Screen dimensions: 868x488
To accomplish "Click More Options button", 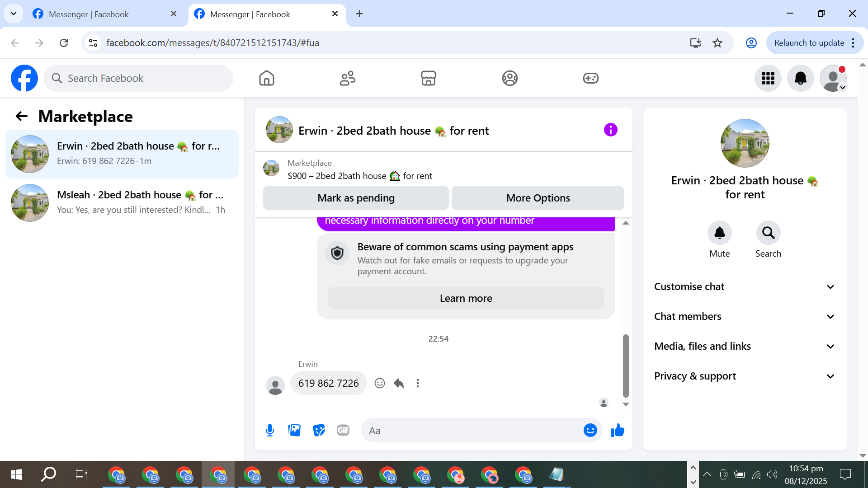I will (538, 198).
